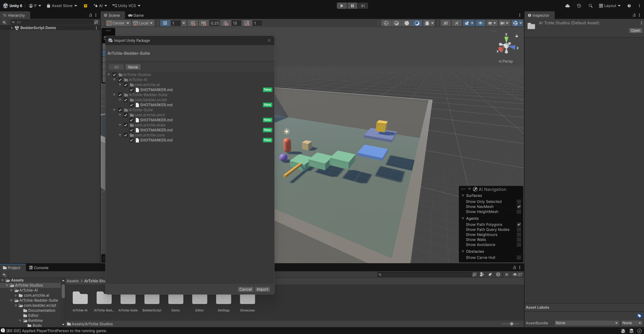Cancel the Import Unity Package dialog
This screenshot has height=334, width=644.
coord(245,289)
